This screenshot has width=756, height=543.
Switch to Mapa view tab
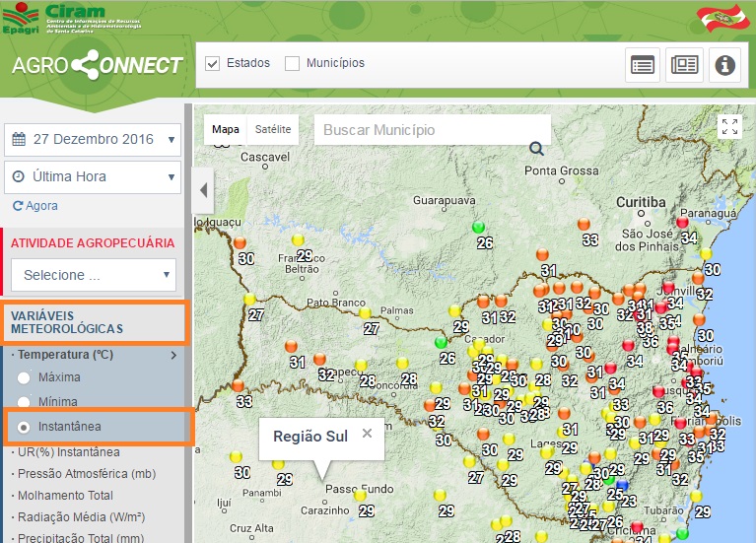(225, 129)
